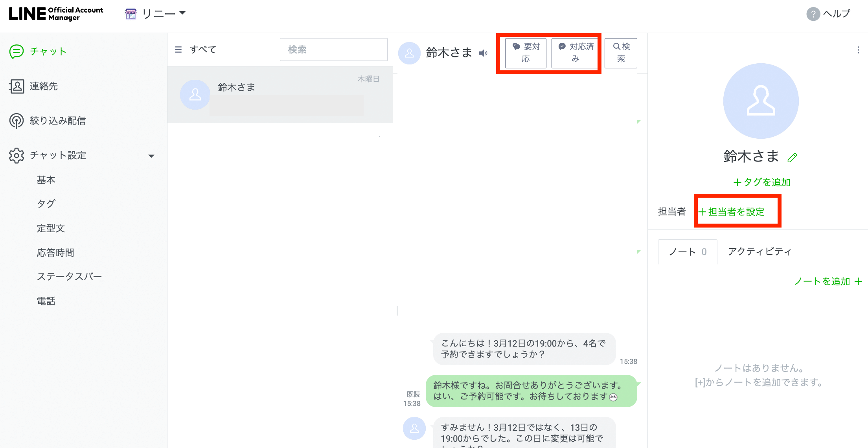868x448 pixels.
Task: Click the 担当者を設定 link
Action: (x=732, y=212)
